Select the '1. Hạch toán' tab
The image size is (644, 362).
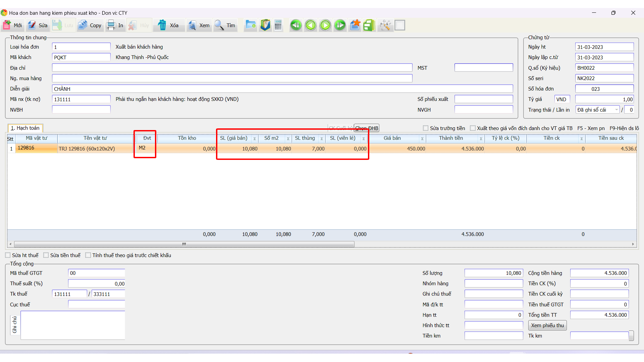coord(25,128)
